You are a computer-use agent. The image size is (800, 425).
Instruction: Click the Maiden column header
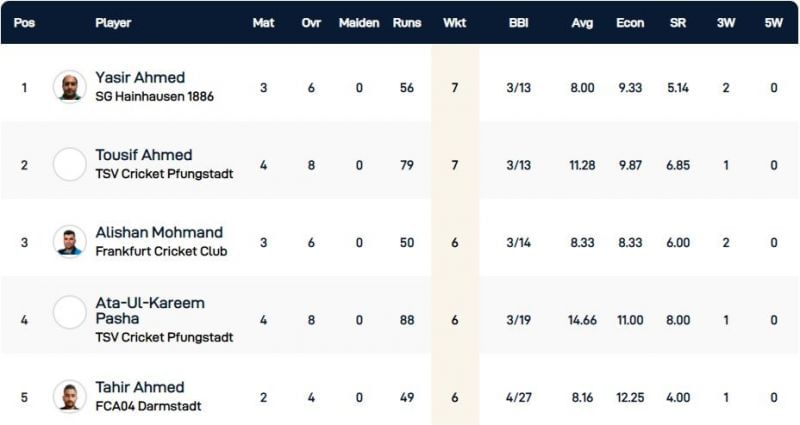click(359, 22)
